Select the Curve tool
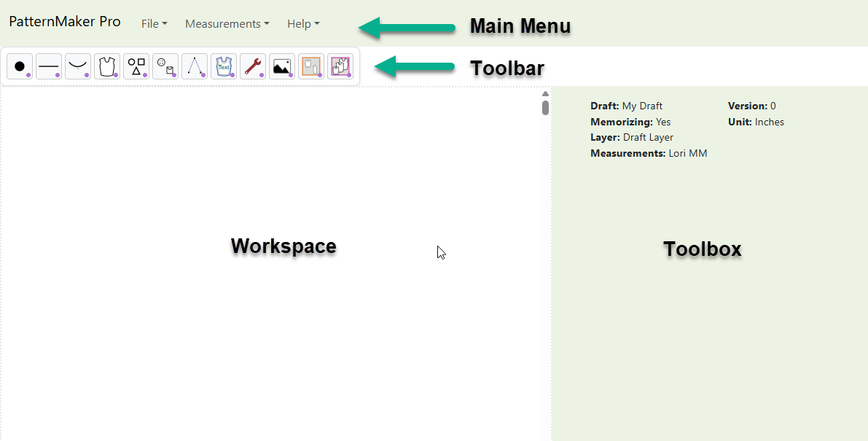 point(78,66)
